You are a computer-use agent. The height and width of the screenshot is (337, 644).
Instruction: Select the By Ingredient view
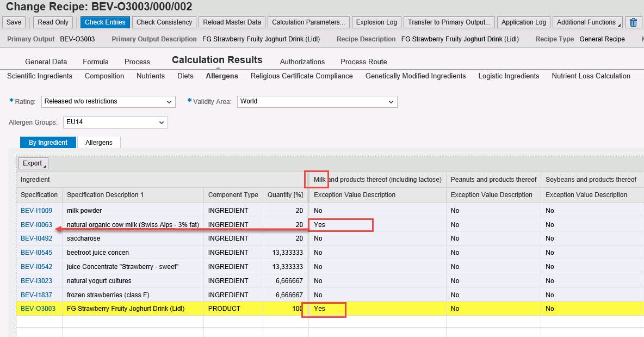click(48, 142)
